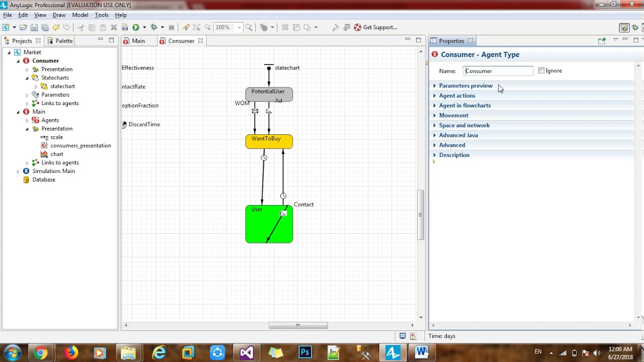Click the Delete X icon in the toolbar

point(114,27)
